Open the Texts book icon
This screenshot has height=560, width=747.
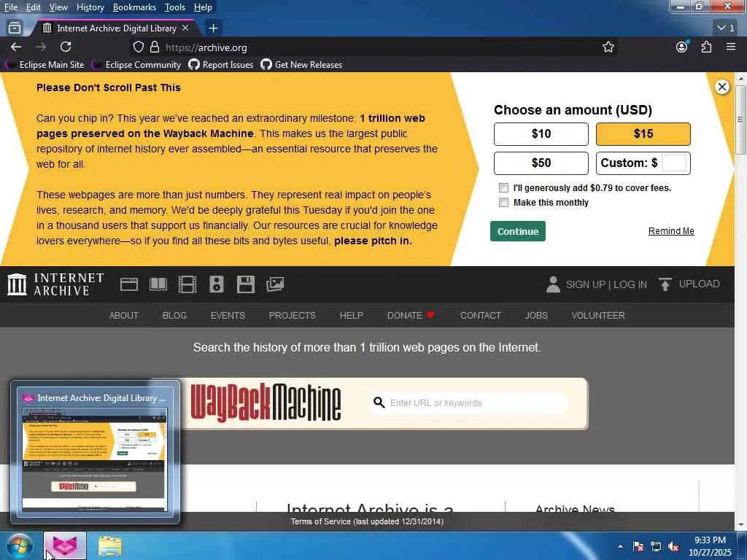click(158, 284)
